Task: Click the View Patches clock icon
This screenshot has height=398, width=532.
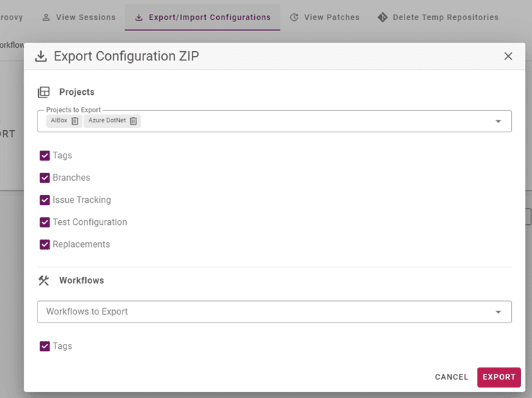Action: (x=294, y=17)
